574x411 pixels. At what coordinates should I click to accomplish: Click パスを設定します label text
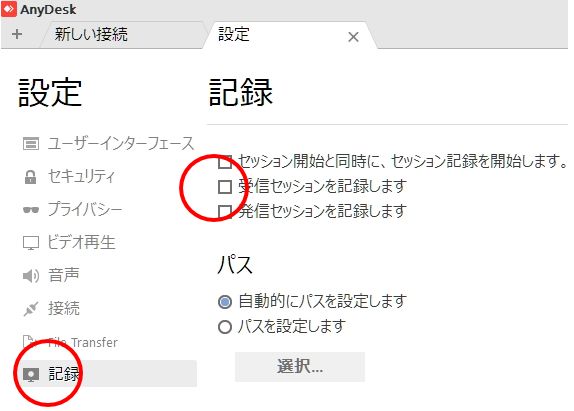coord(292,326)
